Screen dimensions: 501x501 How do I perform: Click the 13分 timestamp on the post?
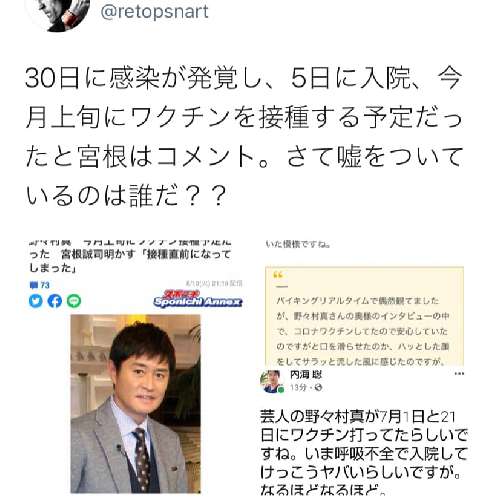[x=298, y=387]
